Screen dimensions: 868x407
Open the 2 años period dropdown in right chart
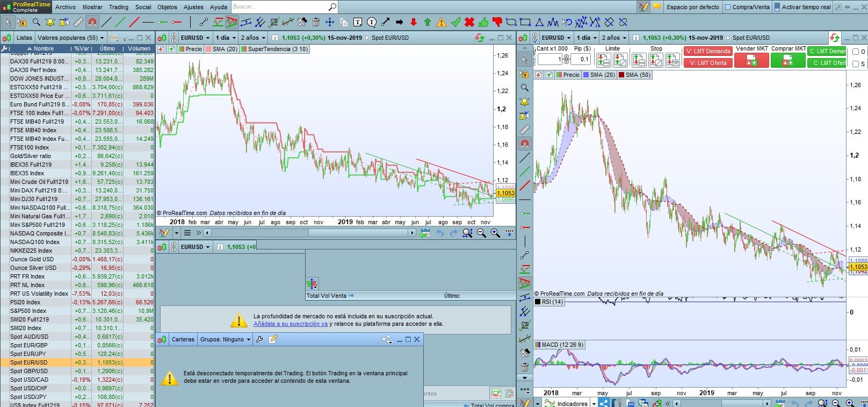click(614, 38)
